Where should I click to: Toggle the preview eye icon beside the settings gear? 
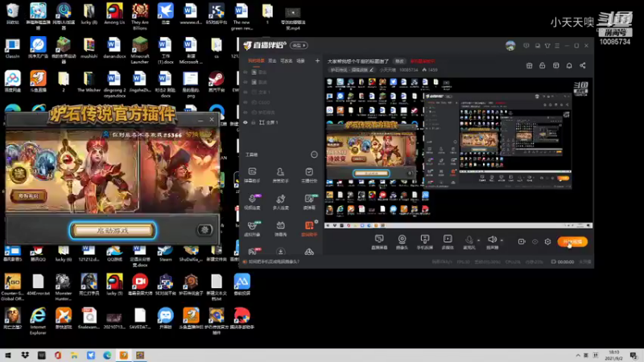[535, 242]
